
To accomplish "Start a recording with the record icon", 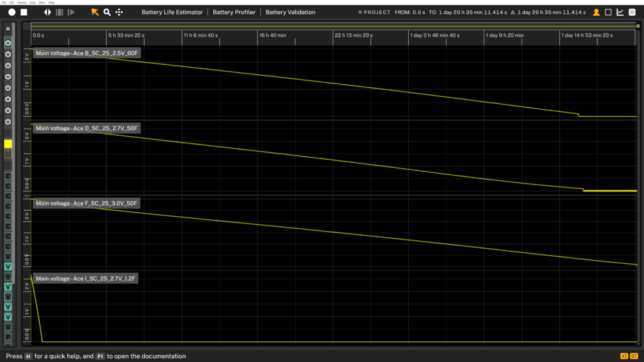I will click(11, 12).
